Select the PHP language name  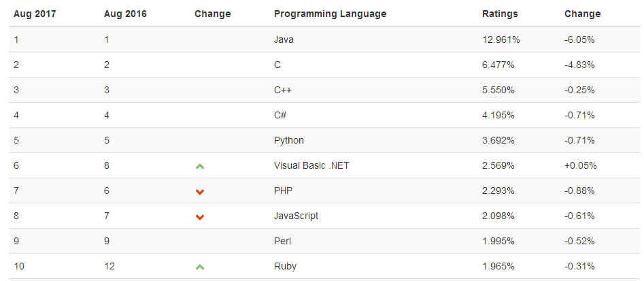pyautogui.click(x=283, y=191)
